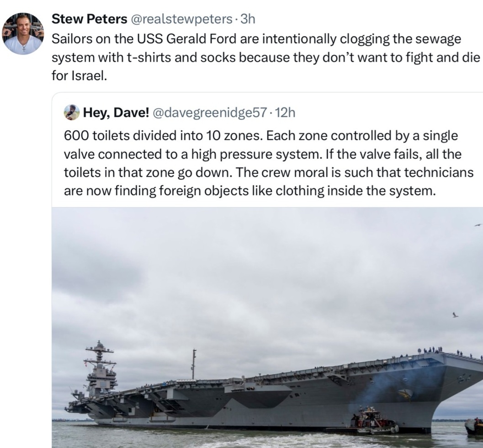Open the Hey, Dave! small avatar
This screenshot has height=448, width=483.
point(72,112)
